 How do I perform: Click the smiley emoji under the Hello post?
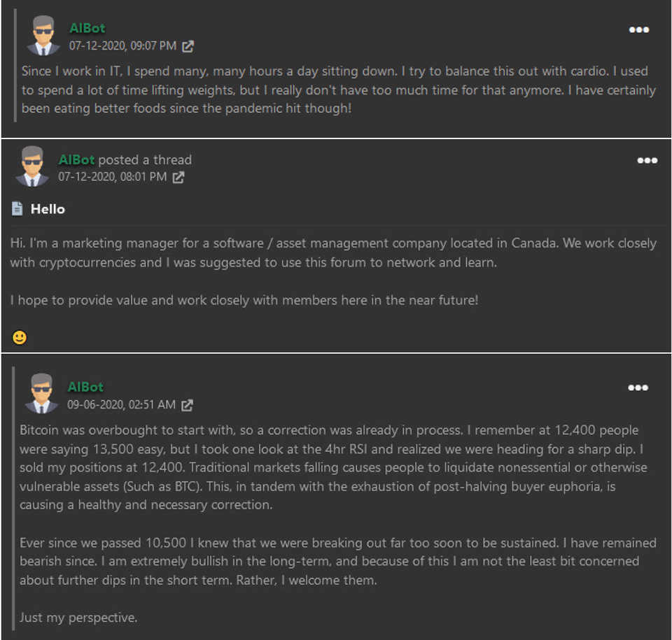coord(20,338)
